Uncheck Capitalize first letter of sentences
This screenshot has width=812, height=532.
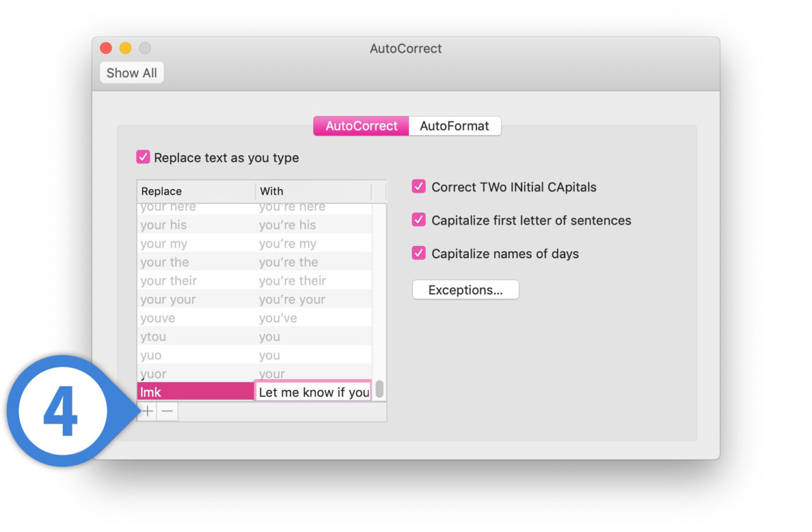[x=419, y=220]
